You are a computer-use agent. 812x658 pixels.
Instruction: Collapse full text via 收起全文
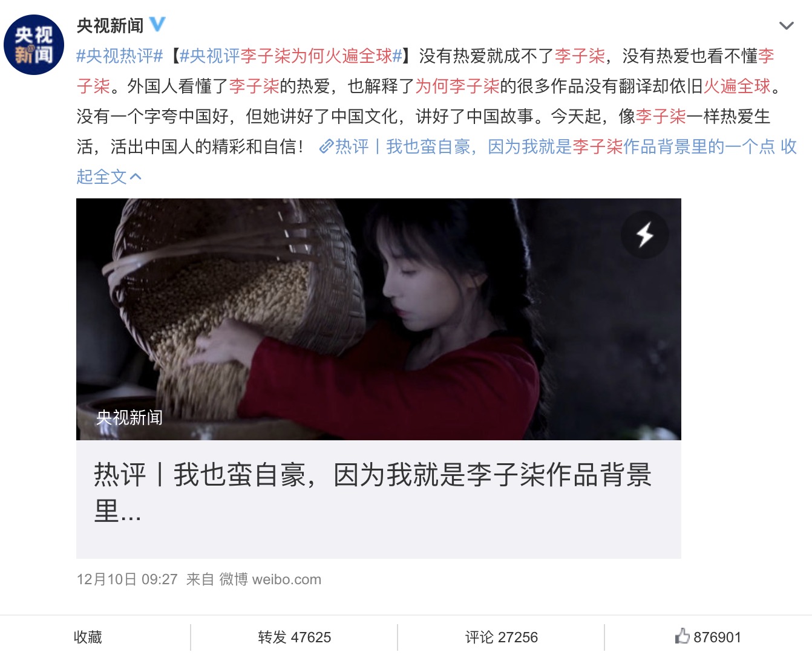[109, 177]
